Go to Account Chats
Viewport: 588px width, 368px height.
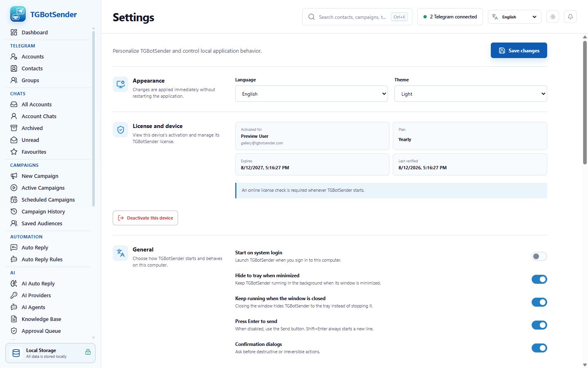[x=49, y=116]
